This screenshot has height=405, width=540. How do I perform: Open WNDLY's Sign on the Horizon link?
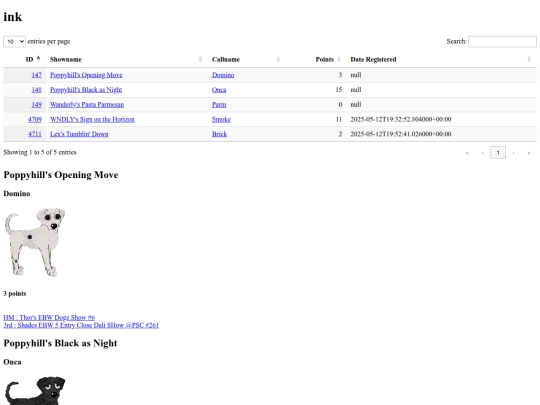[x=92, y=120]
